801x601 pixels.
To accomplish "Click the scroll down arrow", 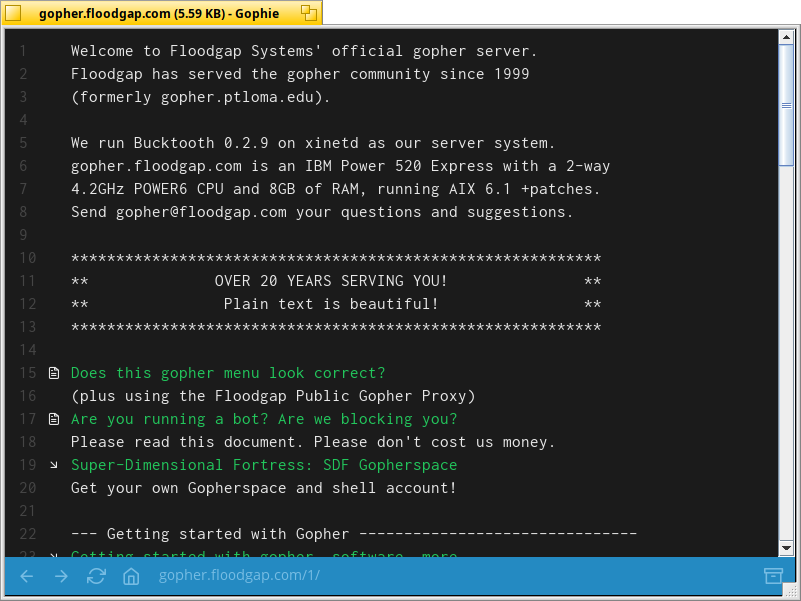I will (x=786, y=549).
